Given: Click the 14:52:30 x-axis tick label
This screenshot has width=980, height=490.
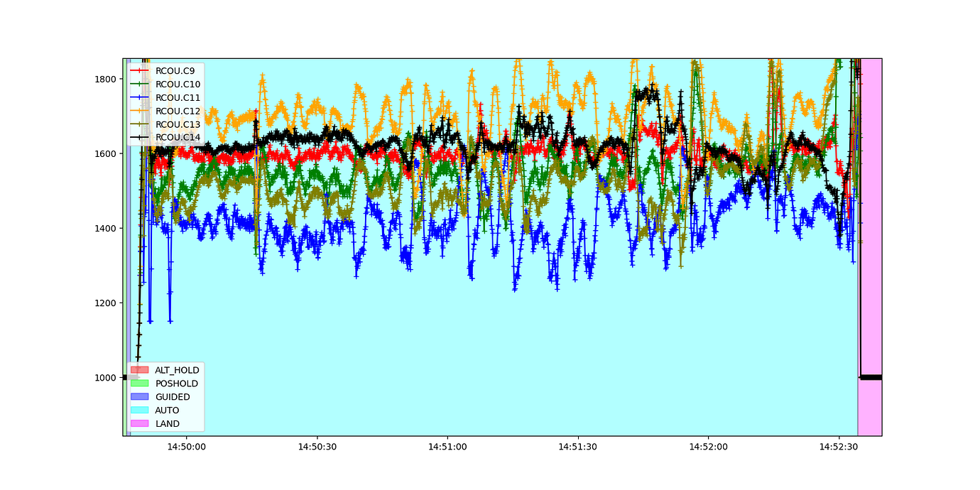Looking at the screenshot, I should coord(839,447).
